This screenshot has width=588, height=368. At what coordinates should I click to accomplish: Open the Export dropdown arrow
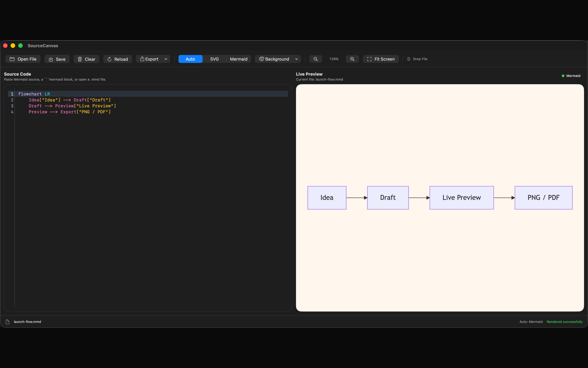[166, 59]
